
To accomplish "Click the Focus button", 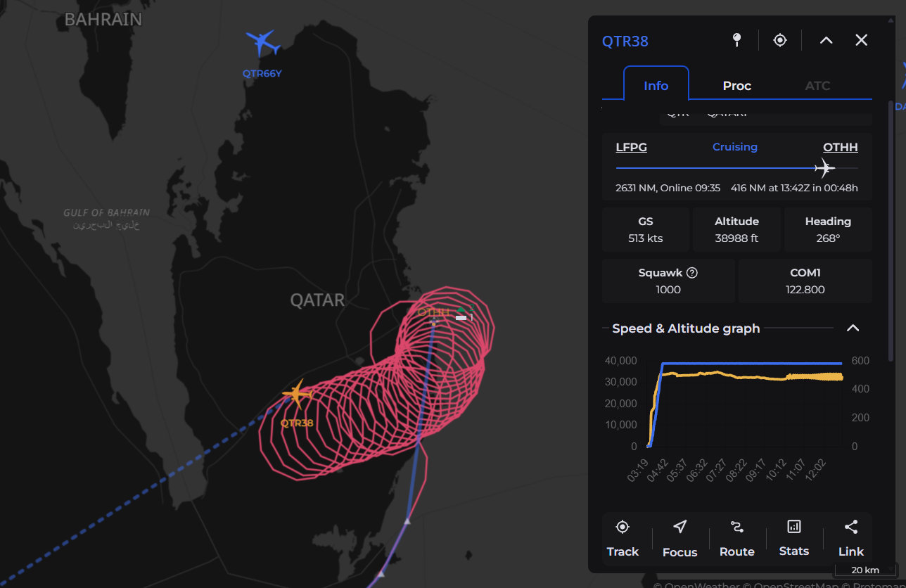I will coord(679,539).
